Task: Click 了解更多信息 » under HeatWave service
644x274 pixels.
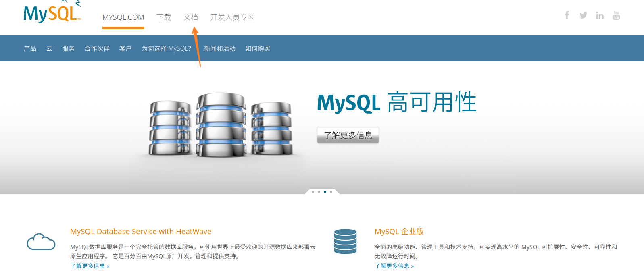Action: [x=90, y=266]
